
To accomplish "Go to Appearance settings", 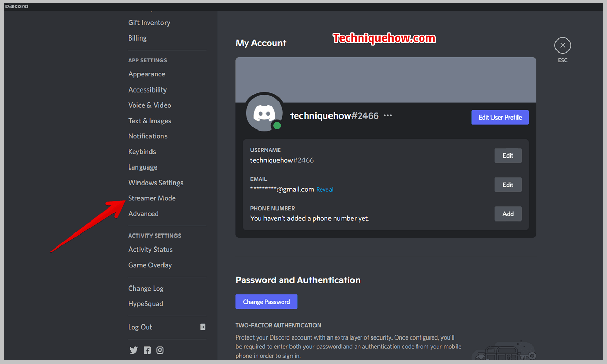I will (x=146, y=74).
